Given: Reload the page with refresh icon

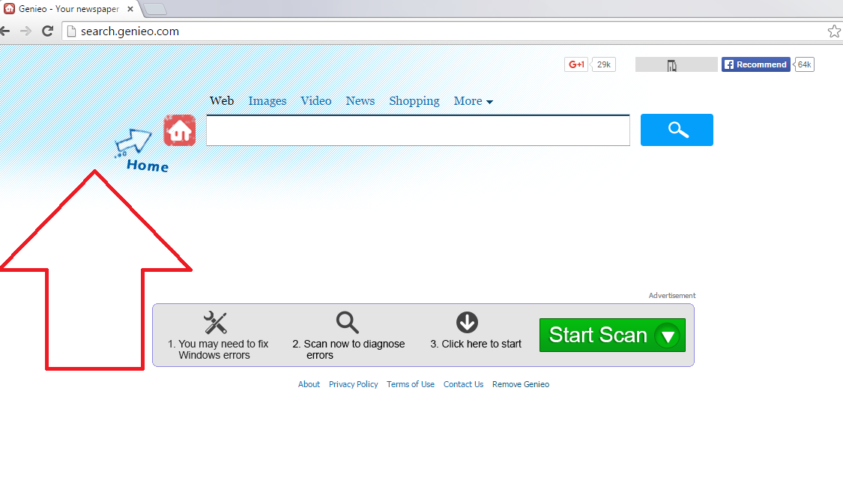Looking at the screenshot, I should 47,31.
